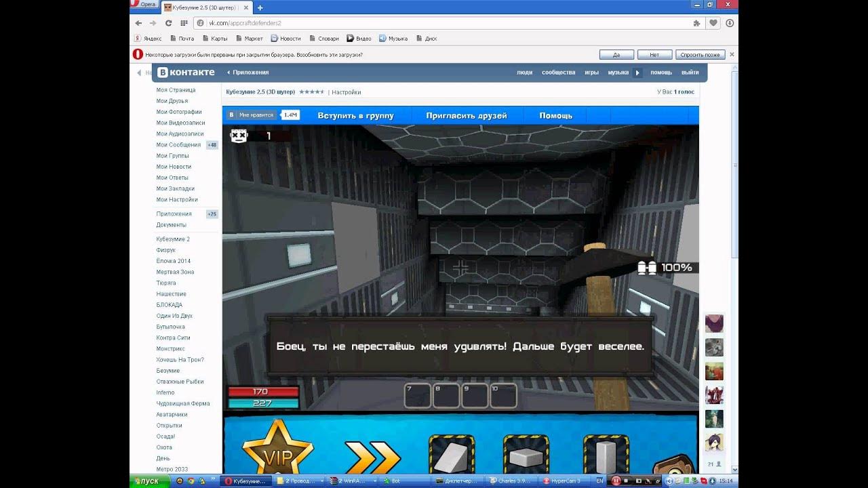The width and height of the screenshot is (868, 488).
Task: Open музыка in VK header
Action: [x=618, y=73]
